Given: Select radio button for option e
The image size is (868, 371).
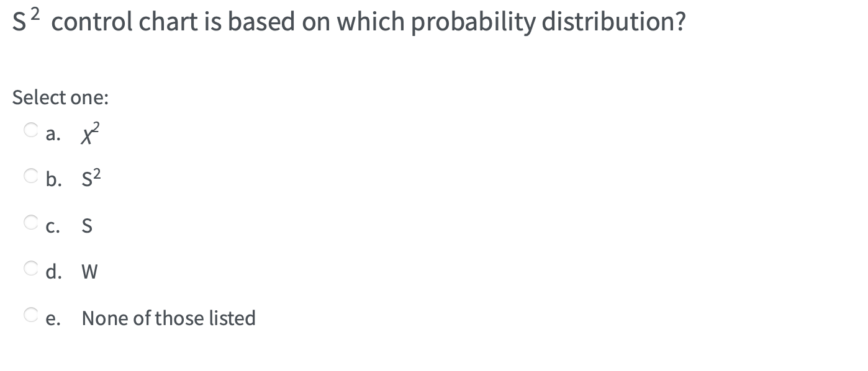Looking at the screenshot, I should click(x=30, y=314).
